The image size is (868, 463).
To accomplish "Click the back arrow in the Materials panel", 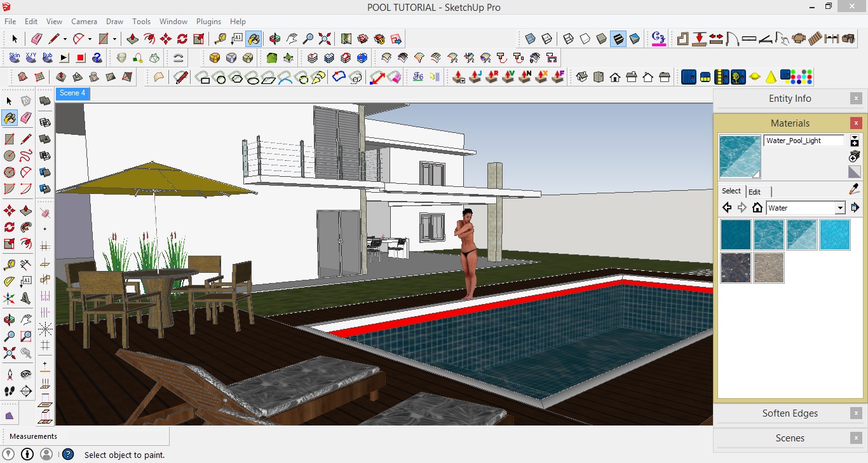I will point(726,207).
